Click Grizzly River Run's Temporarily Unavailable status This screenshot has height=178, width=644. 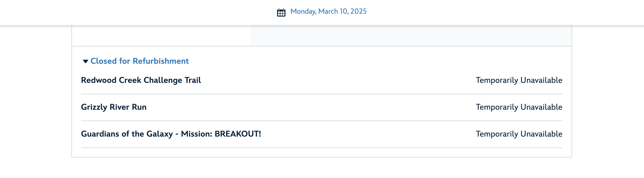point(519,107)
